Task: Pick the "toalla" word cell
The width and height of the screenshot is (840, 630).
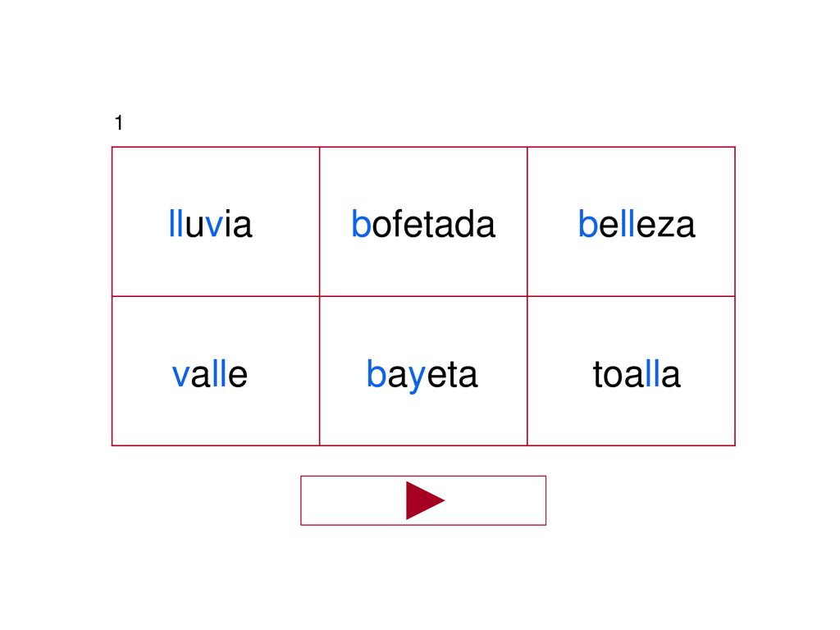Action: coord(631,371)
